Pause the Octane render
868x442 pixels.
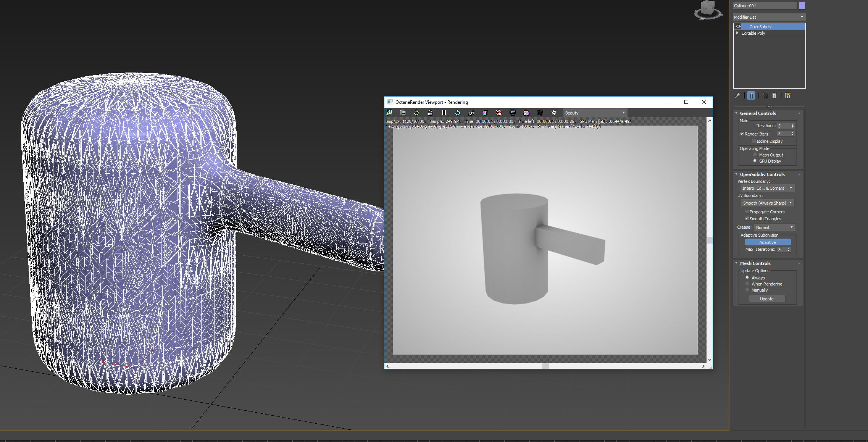(444, 113)
